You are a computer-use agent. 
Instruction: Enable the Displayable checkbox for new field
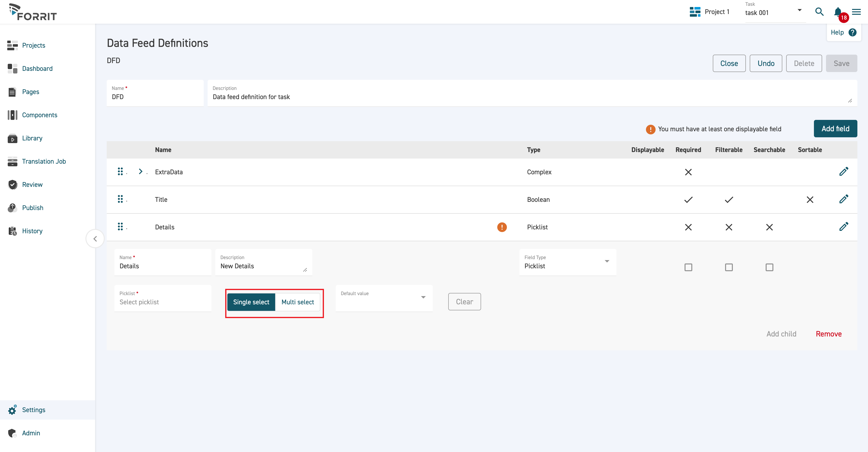pyautogui.click(x=688, y=267)
